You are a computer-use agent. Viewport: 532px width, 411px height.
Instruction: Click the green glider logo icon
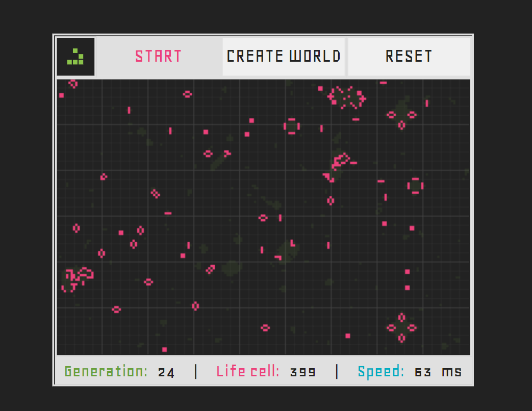pyautogui.click(x=75, y=57)
